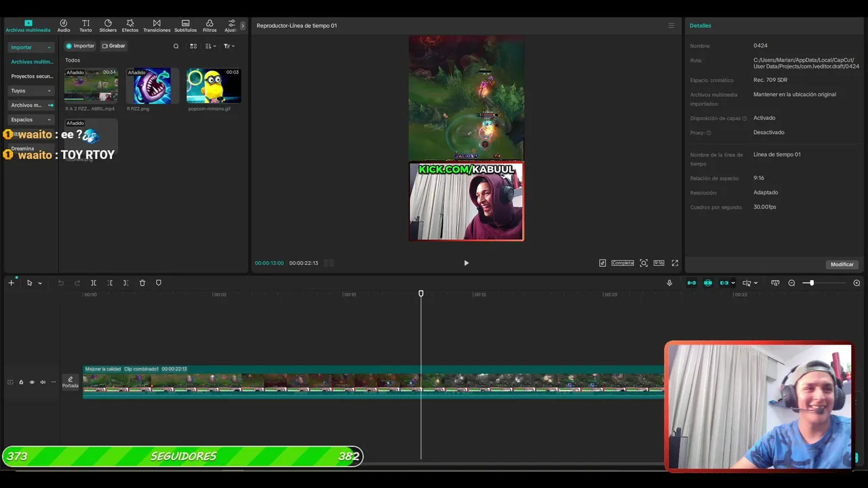
Task: Delete the selected clip trash icon
Action: coord(142,283)
